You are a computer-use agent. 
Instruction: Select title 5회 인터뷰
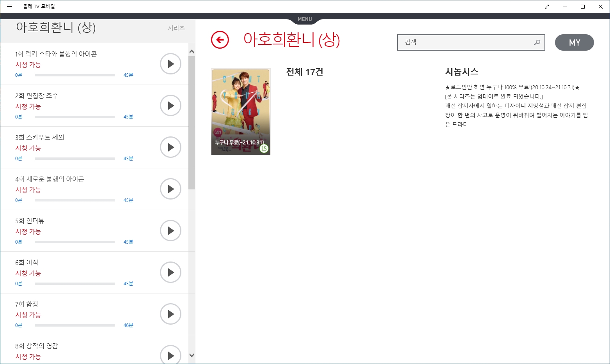(x=30, y=221)
